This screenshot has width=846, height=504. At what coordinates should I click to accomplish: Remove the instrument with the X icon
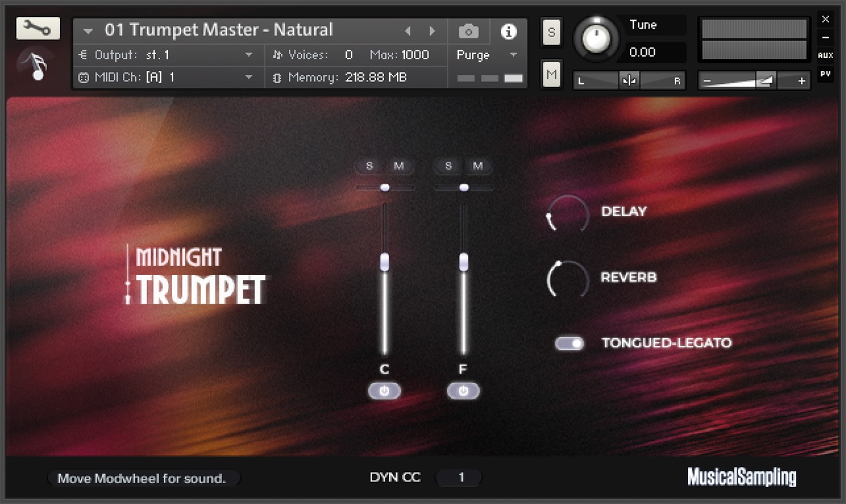pyautogui.click(x=825, y=20)
